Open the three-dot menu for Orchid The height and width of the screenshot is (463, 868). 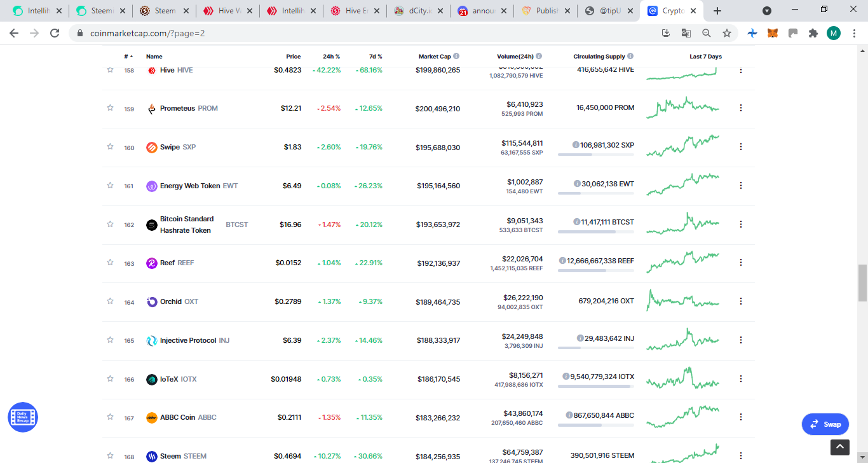click(x=740, y=301)
